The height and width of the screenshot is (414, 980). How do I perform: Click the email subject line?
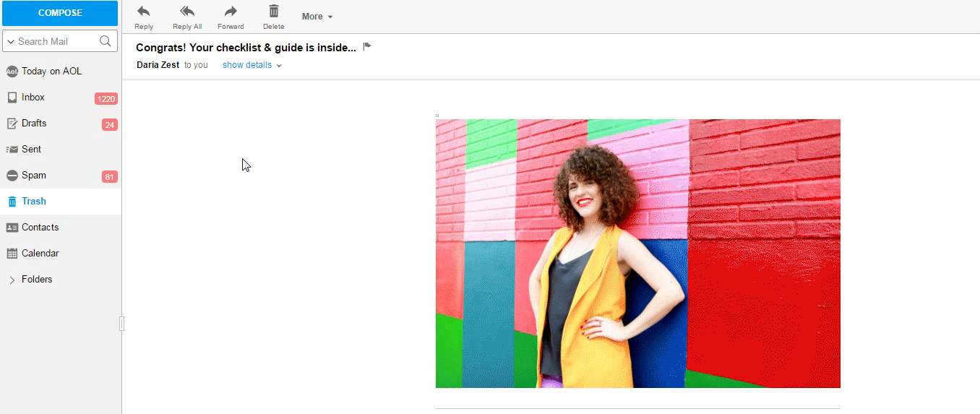[x=246, y=48]
